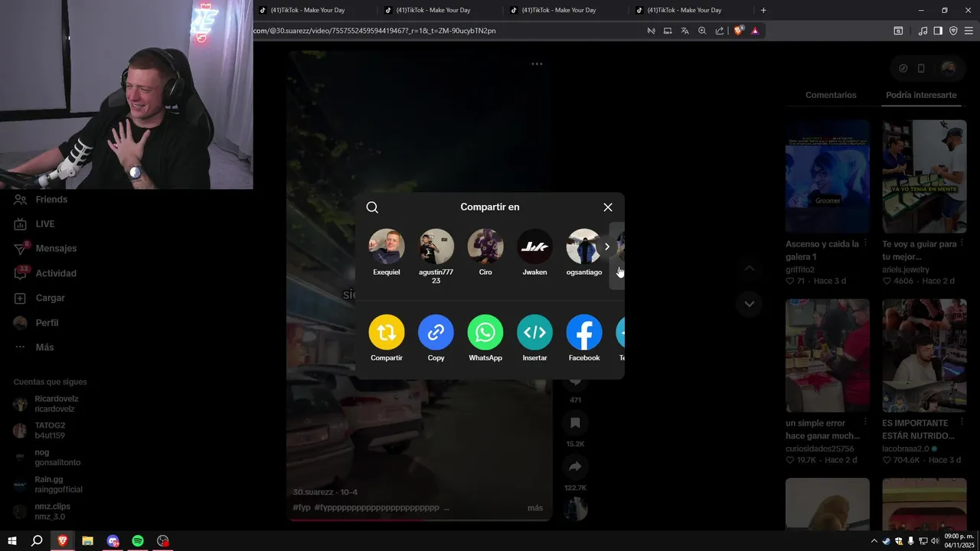Select contact Jwaken in share dialog

(534, 253)
